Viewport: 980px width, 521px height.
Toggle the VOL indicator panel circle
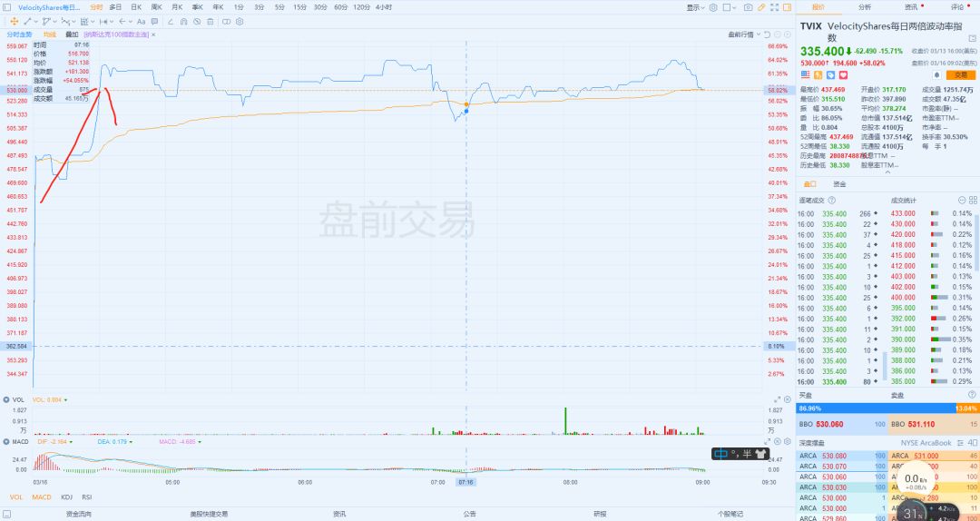(6, 399)
